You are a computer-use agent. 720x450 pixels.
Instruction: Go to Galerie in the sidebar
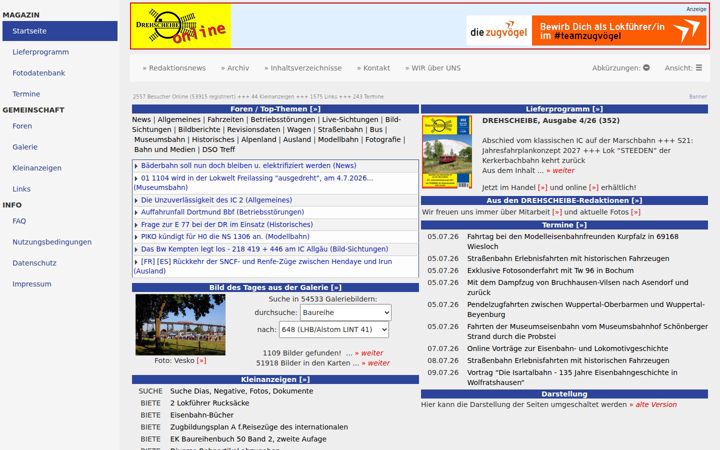pos(25,147)
